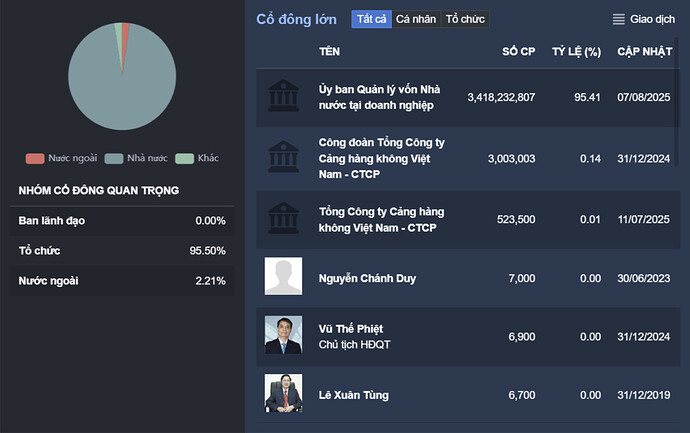Click the 6,900 share count

pos(522,337)
